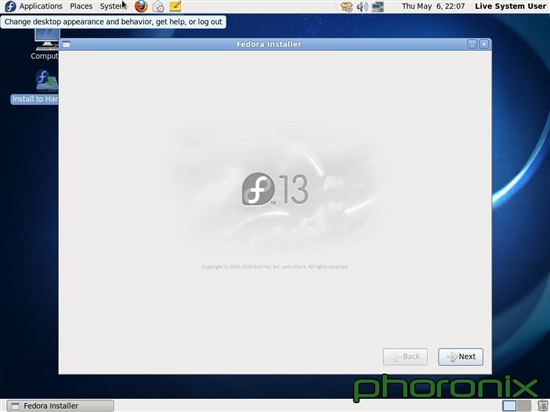Open the mail client launcher icon

(158, 6)
